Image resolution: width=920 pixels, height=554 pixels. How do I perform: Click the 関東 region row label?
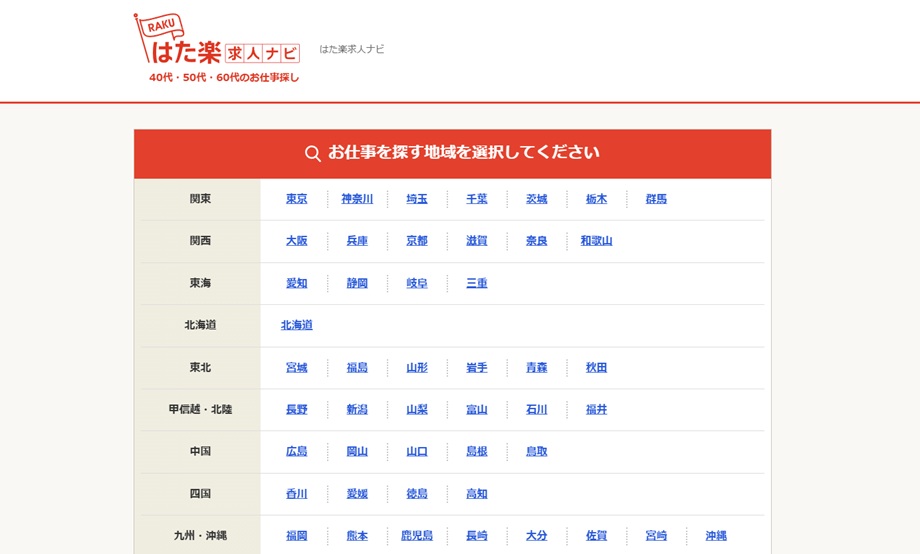click(x=200, y=199)
